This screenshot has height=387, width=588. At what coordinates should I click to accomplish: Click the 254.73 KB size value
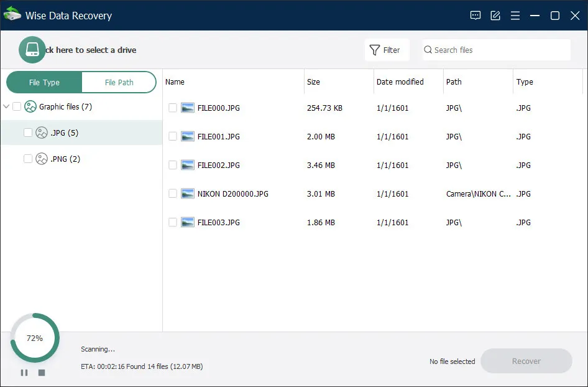324,108
